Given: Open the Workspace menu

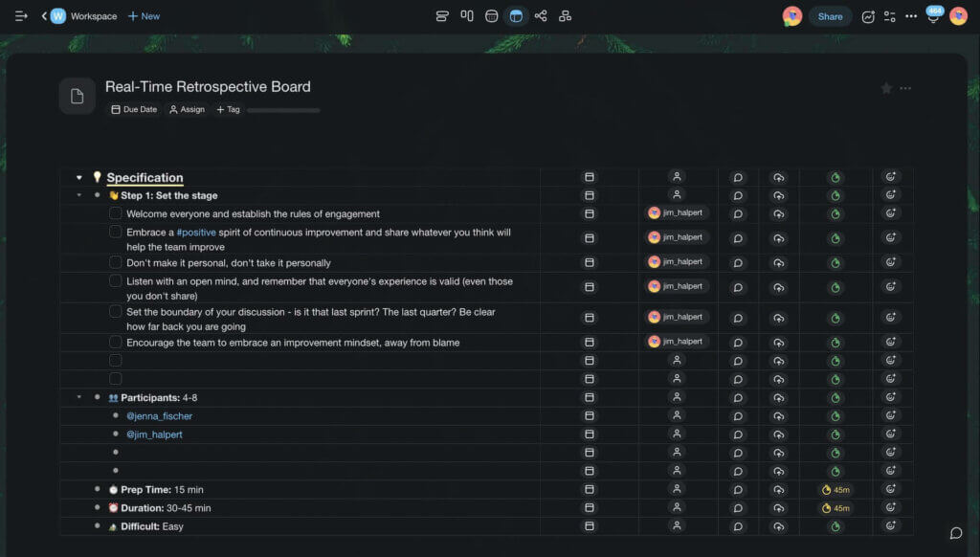Looking at the screenshot, I should click(x=84, y=16).
